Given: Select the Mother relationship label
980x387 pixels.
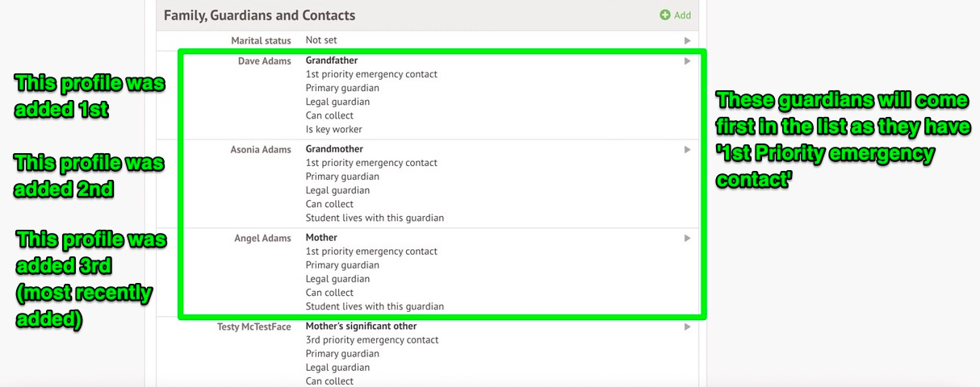Looking at the screenshot, I should 321,238.
